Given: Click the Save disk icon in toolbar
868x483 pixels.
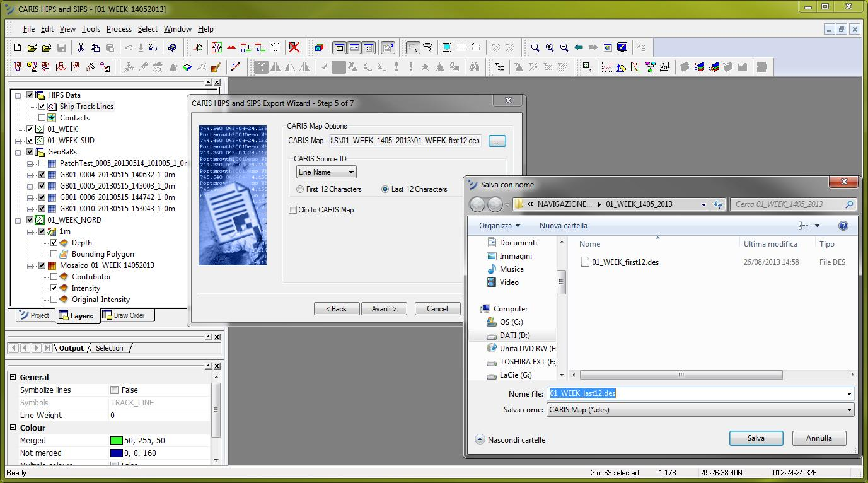Looking at the screenshot, I should pyautogui.click(x=61, y=47).
